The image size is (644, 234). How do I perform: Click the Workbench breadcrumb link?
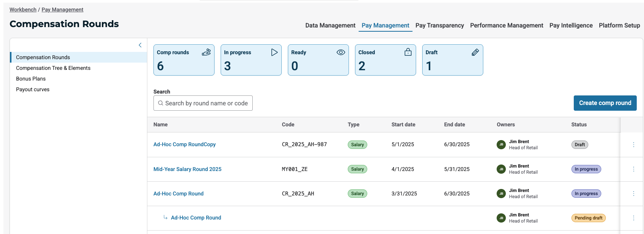tap(23, 10)
